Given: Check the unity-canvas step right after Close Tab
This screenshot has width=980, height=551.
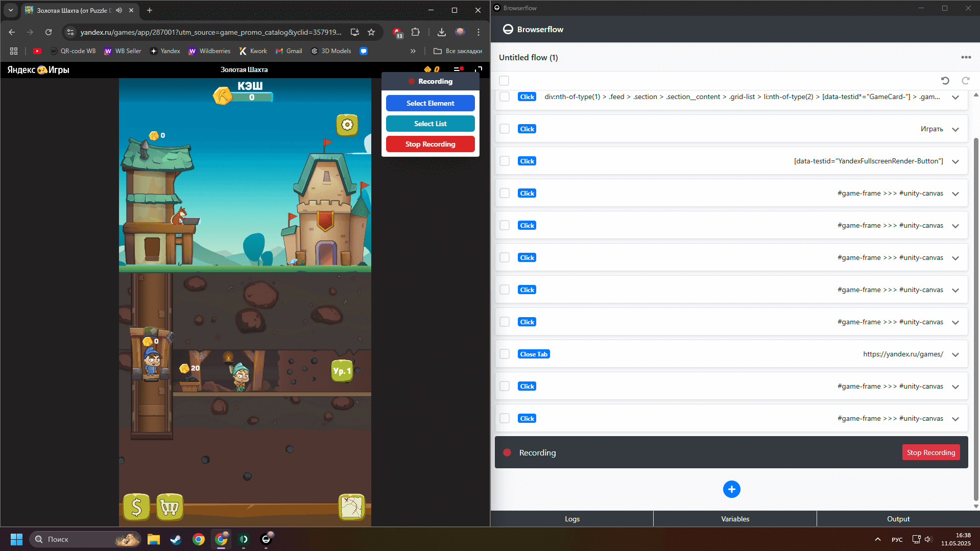Looking at the screenshot, I should click(505, 386).
